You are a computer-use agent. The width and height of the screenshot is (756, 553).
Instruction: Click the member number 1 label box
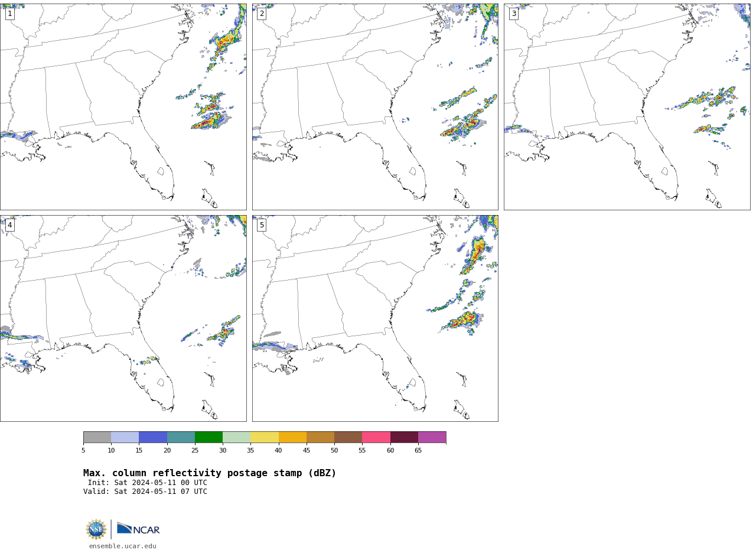pos(10,14)
